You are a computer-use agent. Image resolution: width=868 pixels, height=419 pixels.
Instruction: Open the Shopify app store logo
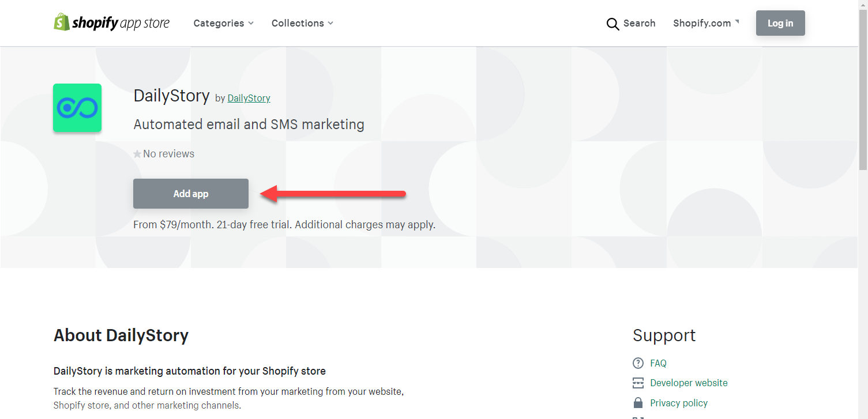[111, 23]
